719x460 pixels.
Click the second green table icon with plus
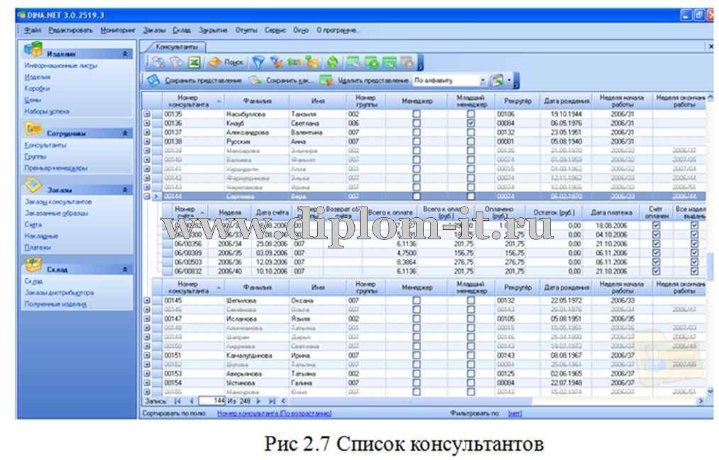[x=371, y=62]
